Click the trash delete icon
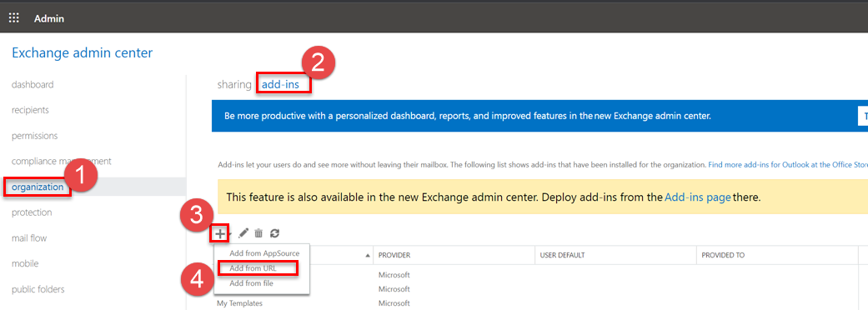 click(x=258, y=233)
